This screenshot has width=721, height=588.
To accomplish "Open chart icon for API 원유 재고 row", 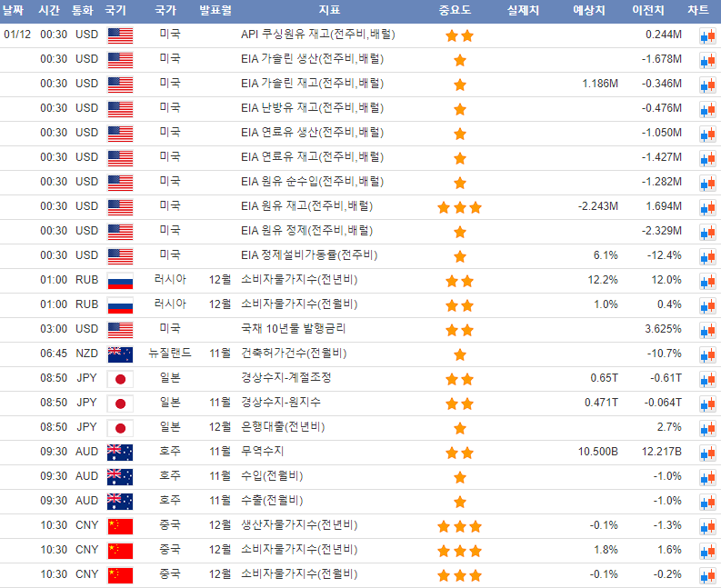I will pyautogui.click(x=707, y=35).
